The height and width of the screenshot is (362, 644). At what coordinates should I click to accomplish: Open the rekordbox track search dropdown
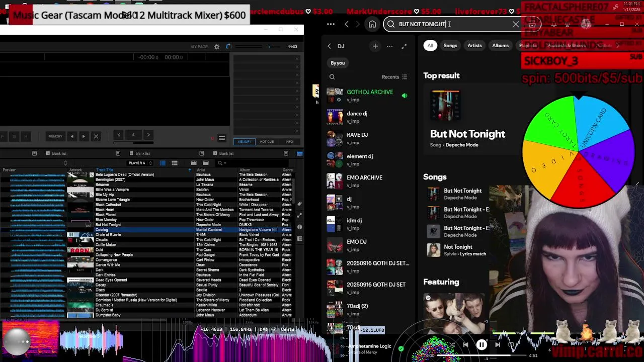tap(221, 163)
